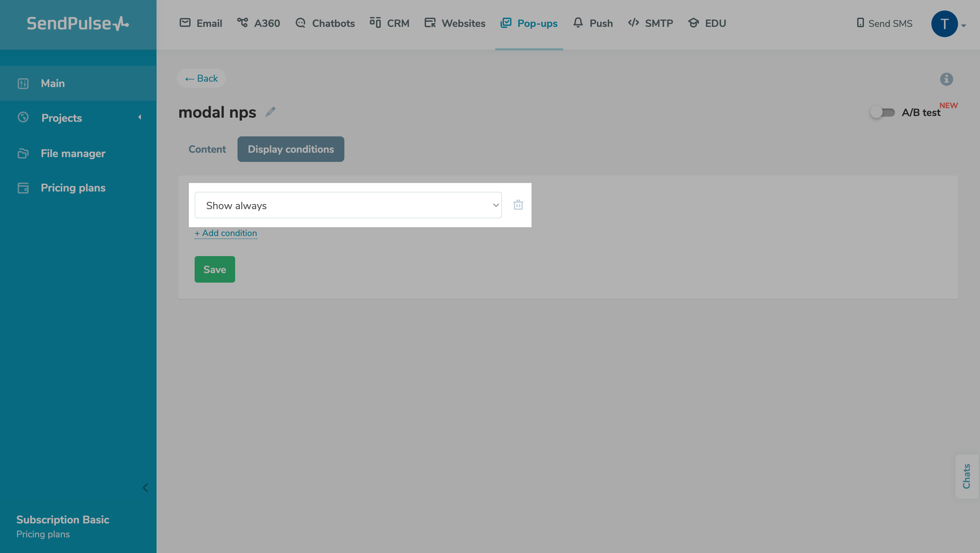Select the Display conditions tab
The height and width of the screenshot is (553, 980).
pos(291,149)
